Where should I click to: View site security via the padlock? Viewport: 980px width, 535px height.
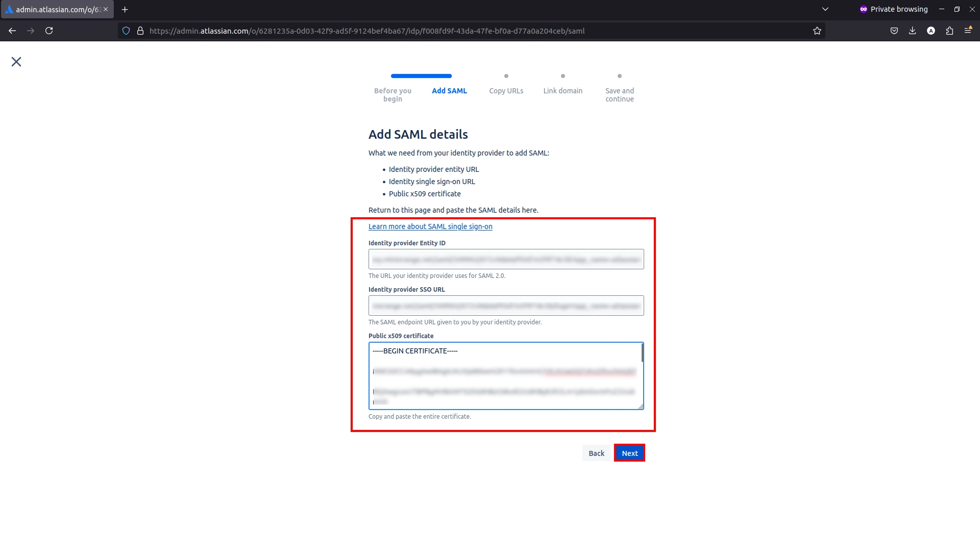click(x=140, y=31)
